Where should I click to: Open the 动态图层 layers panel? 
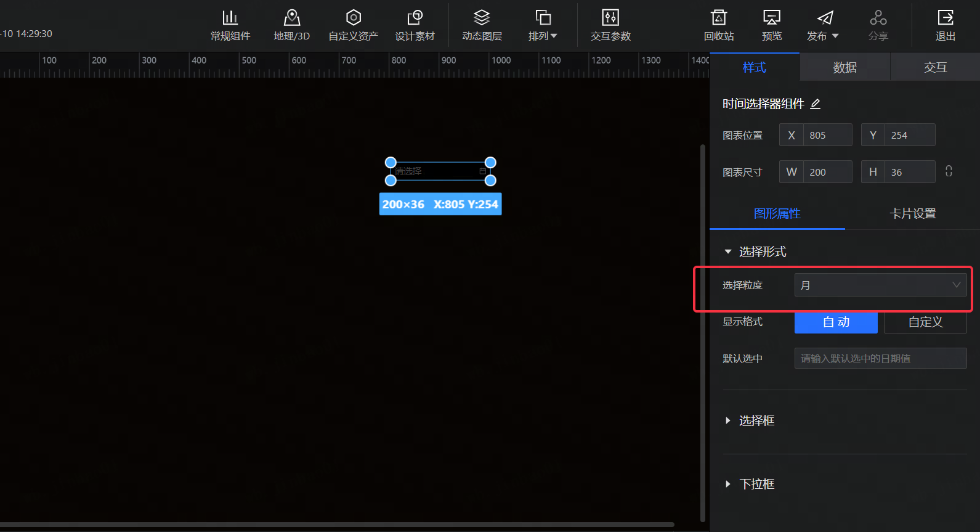pyautogui.click(x=482, y=25)
